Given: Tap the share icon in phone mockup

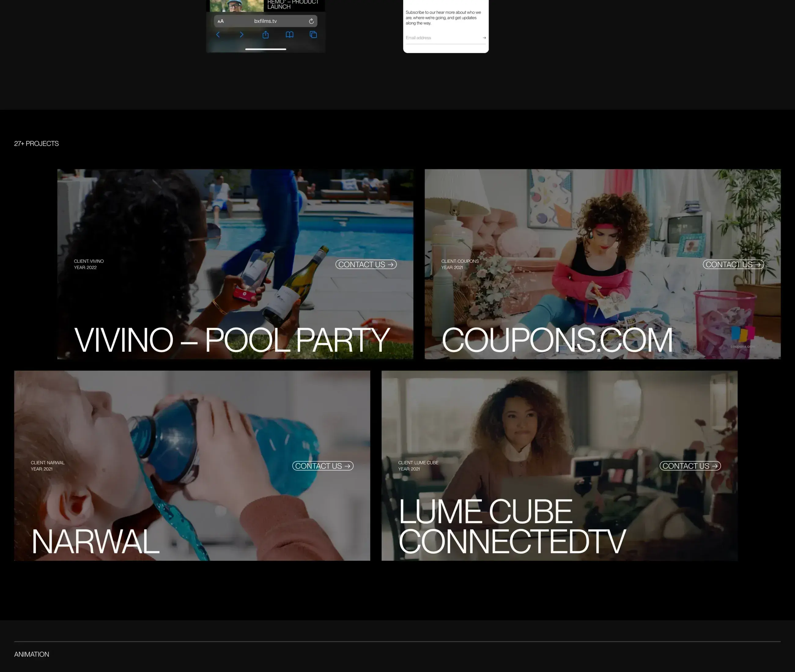Looking at the screenshot, I should pos(266,35).
